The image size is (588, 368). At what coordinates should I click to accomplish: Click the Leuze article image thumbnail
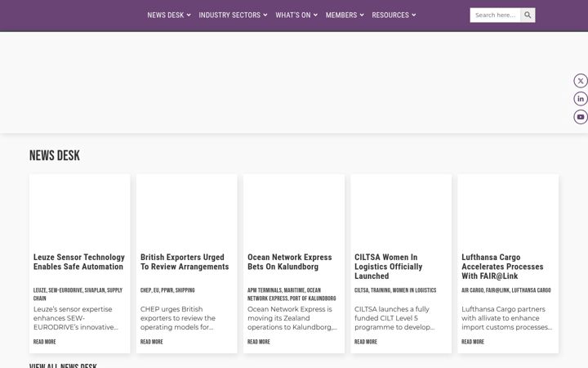80,211
